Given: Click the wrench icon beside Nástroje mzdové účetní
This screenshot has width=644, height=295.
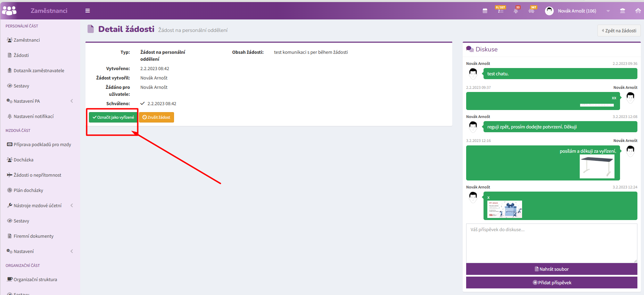Looking at the screenshot, I should [x=10, y=205].
